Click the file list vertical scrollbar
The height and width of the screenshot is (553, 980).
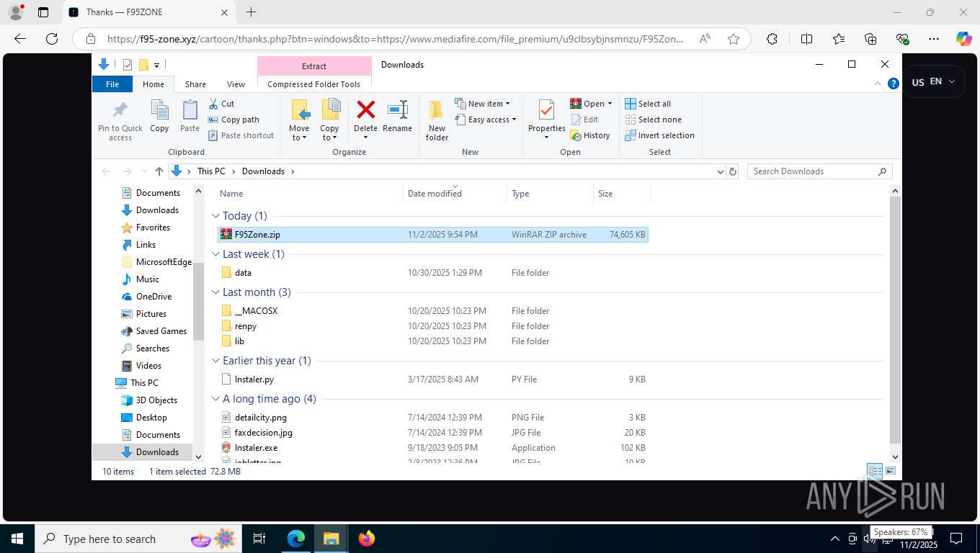tap(895, 320)
